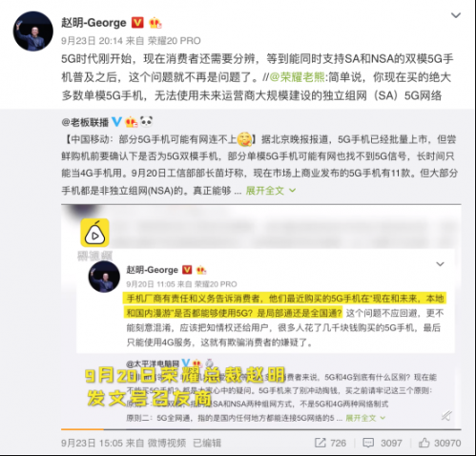Click the blue verified badge beside 老板联播
This screenshot has width=476, height=456.
point(117,121)
